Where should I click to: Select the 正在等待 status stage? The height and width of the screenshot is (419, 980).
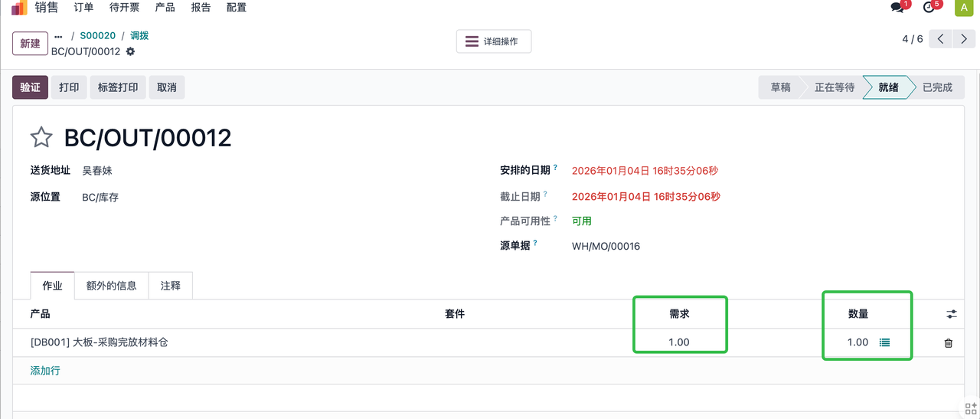click(834, 87)
